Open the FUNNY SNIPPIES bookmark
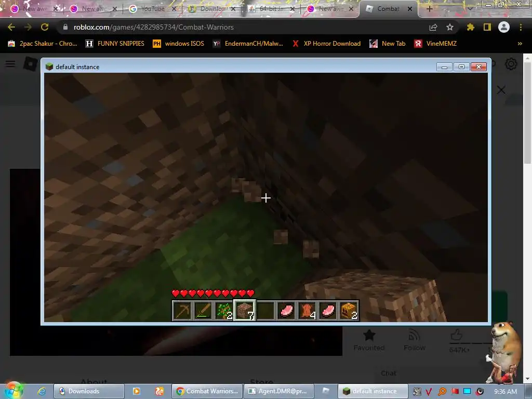This screenshot has height=399, width=532. coord(115,44)
